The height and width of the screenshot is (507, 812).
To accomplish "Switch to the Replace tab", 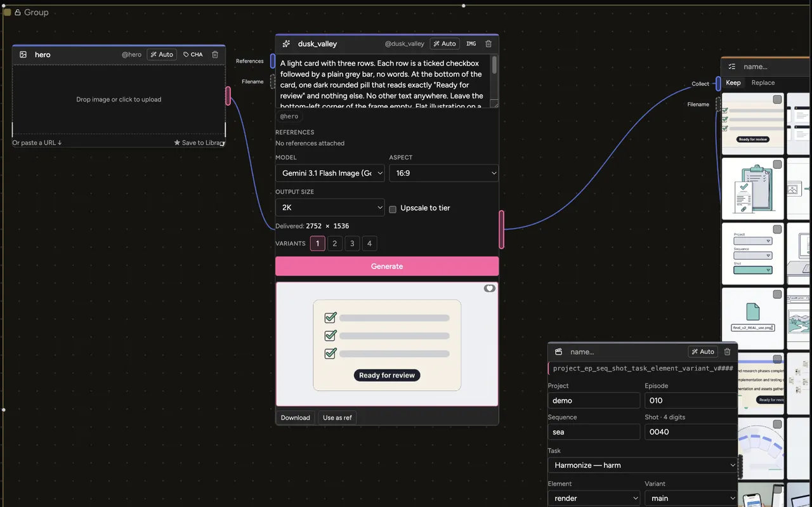I will [763, 82].
